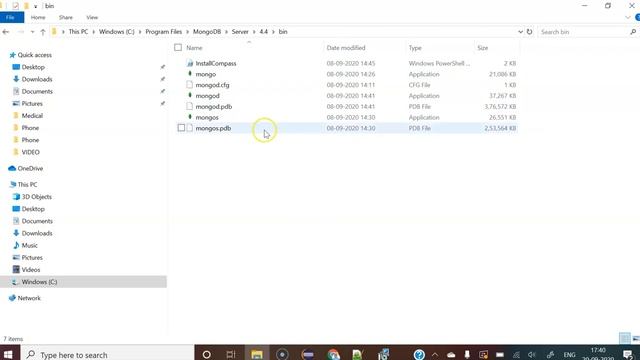Open the Medical folder in sidebar
The image size is (640, 360).
(32, 116)
